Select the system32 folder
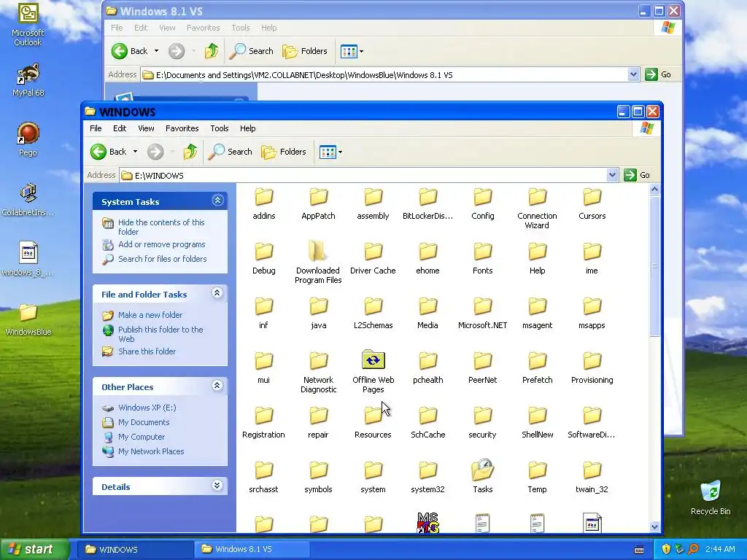Image resolution: width=747 pixels, height=560 pixels. pos(427,477)
